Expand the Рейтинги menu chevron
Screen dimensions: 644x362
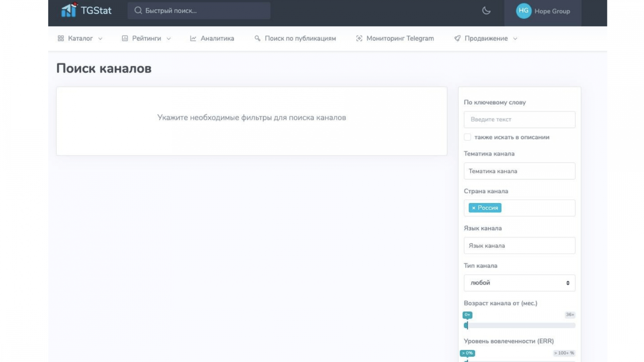point(169,39)
